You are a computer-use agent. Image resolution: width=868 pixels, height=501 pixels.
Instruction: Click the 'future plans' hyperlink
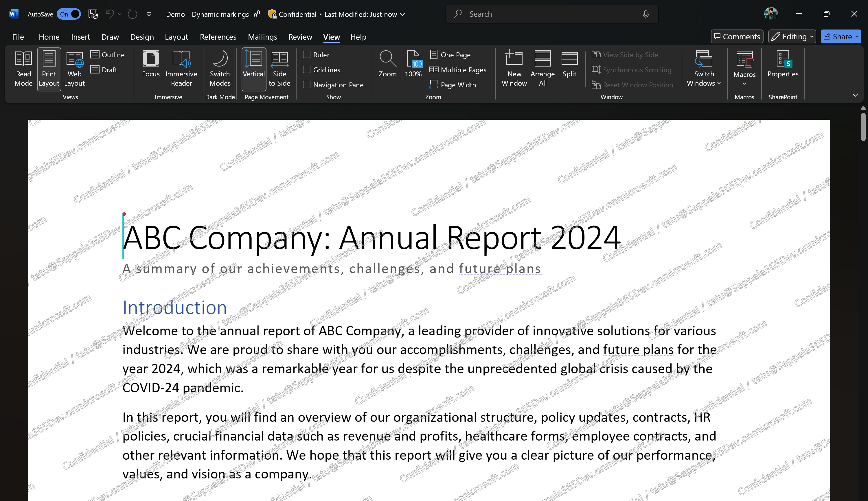tap(499, 269)
